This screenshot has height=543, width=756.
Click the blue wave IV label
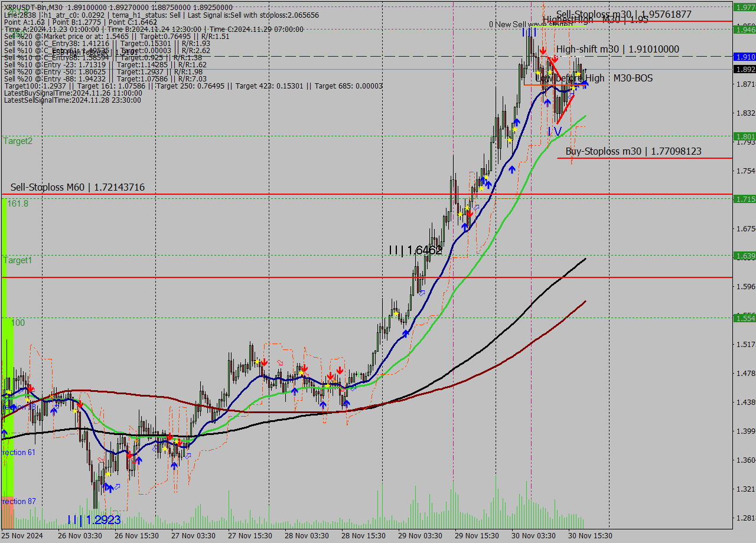point(555,131)
